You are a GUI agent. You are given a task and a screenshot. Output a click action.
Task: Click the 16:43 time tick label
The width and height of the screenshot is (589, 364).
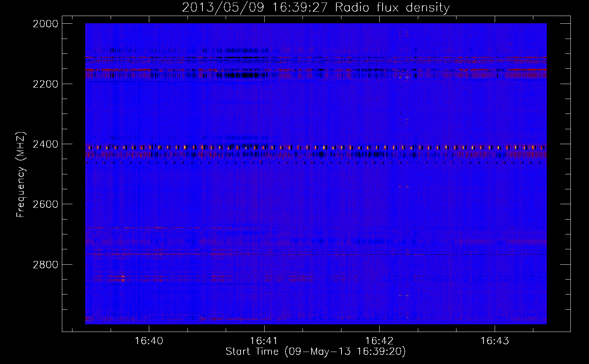click(x=495, y=341)
